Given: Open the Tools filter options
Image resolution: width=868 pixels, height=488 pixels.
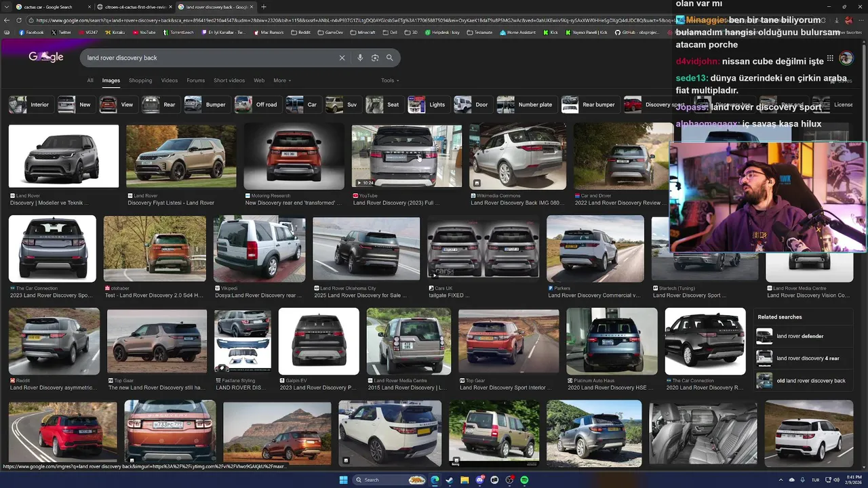Looking at the screenshot, I should pyautogui.click(x=389, y=81).
